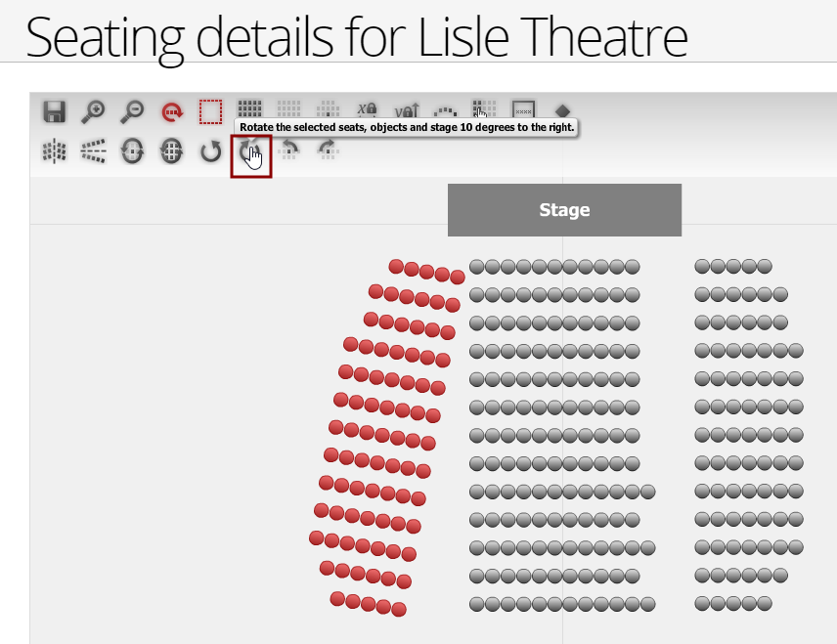The height and width of the screenshot is (644, 837).
Task: Click the perspective-skewed seat grid icon
Action: click(54, 151)
